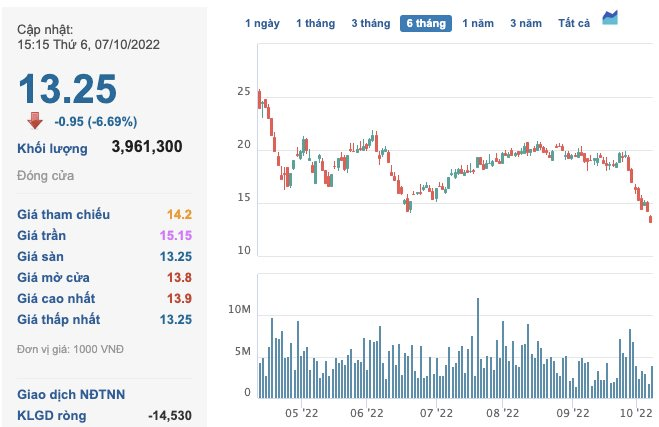Click the red down arrow price indicator
The width and height of the screenshot is (659, 427).
pyautogui.click(x=35, y=121)
